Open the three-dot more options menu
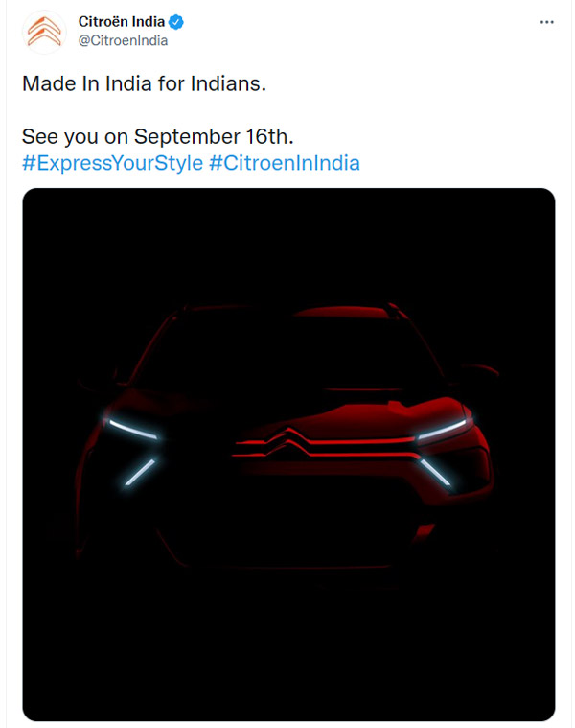The height and width of the screenshot is (728, 575). (x=547, y=21)
